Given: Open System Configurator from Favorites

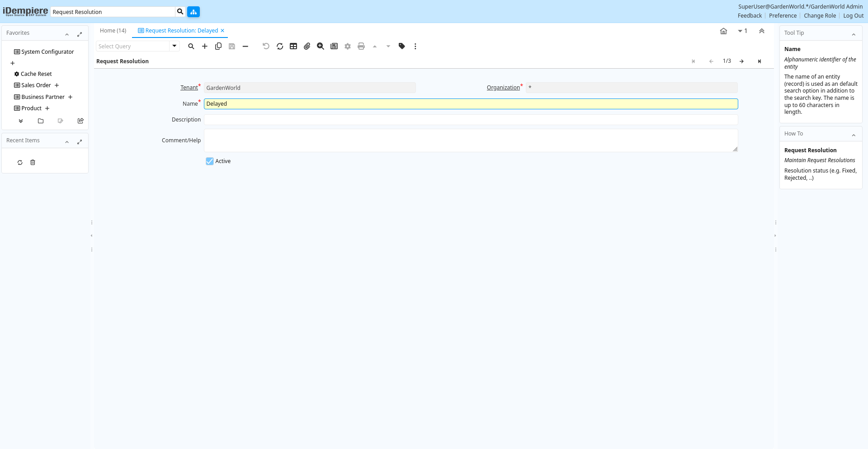Looking at the screenshot, I should pos(47,52).
